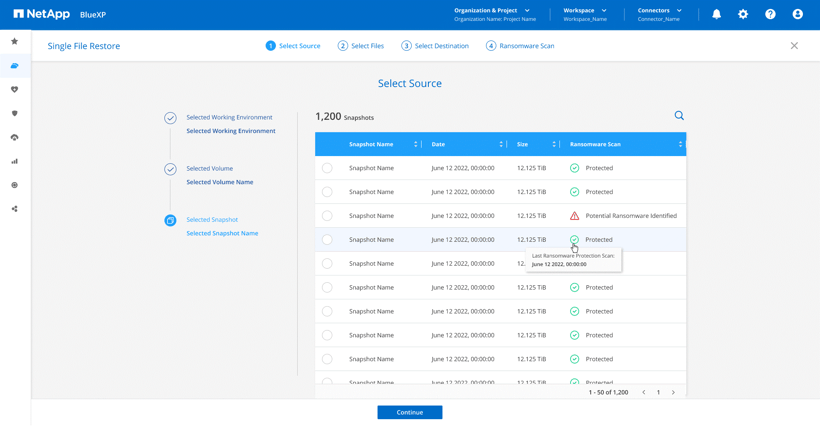Click the shield protection icon in sidebar
Image resolution: width=820 pixels, height=426 pixels.
pyautogui.click(x=14, y=113)
